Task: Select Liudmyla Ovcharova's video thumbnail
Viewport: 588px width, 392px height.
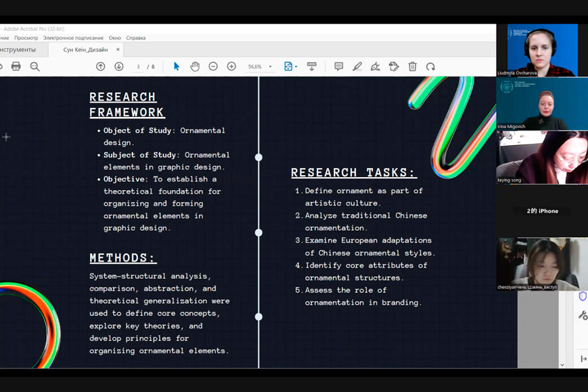Action: (537, 50)
